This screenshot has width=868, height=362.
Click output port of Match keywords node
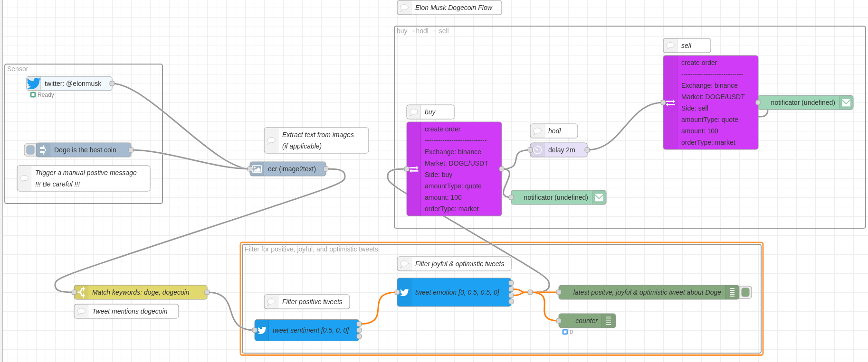(x=207, y=292)
